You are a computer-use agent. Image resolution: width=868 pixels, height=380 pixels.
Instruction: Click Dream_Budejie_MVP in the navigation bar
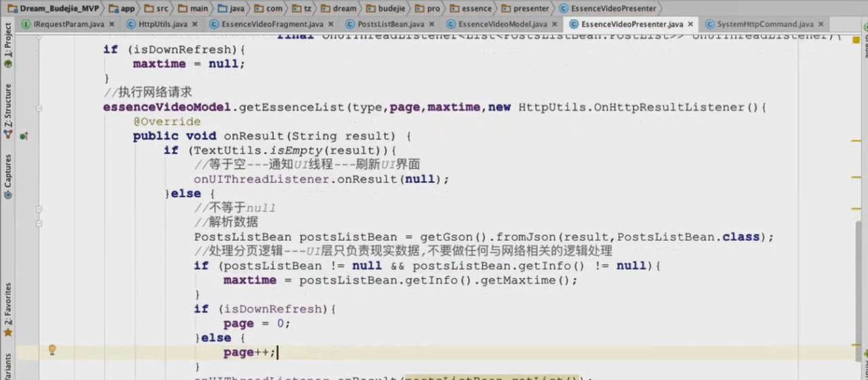[53, 9]
